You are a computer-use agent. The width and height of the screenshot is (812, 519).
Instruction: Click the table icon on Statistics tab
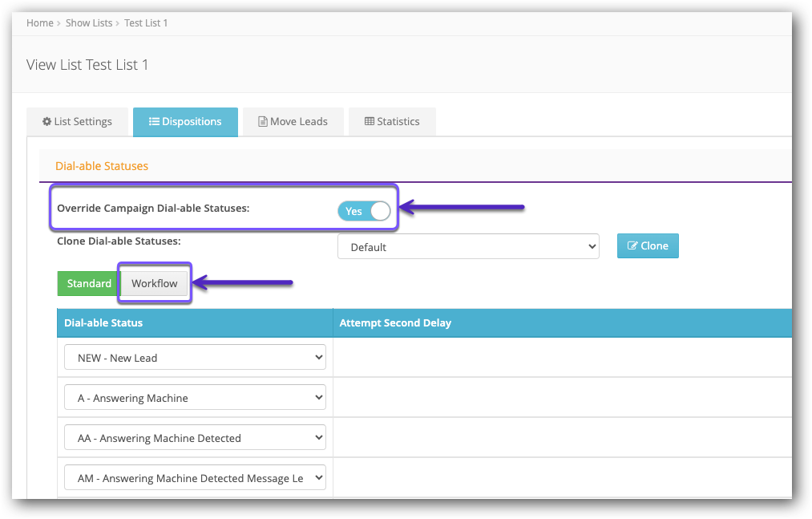pos(369,122)
